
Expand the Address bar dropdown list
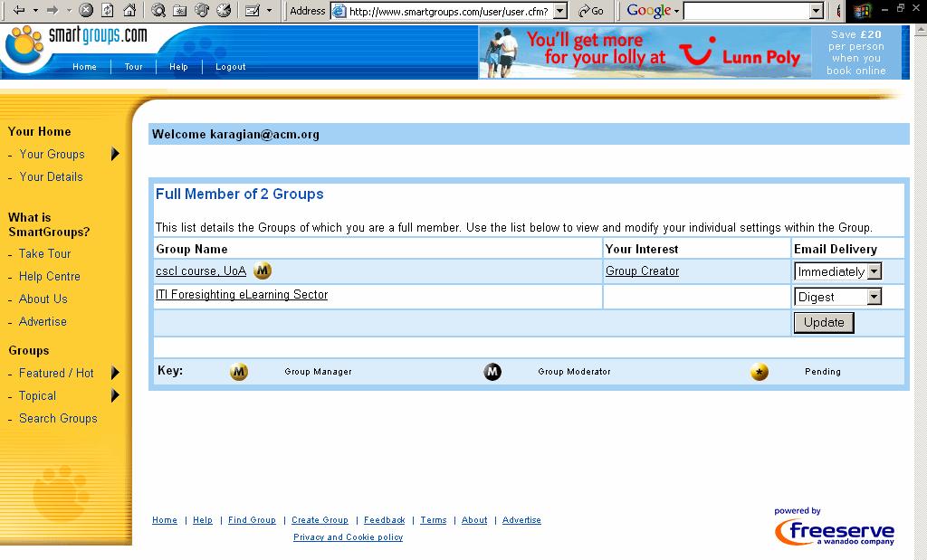559,11
